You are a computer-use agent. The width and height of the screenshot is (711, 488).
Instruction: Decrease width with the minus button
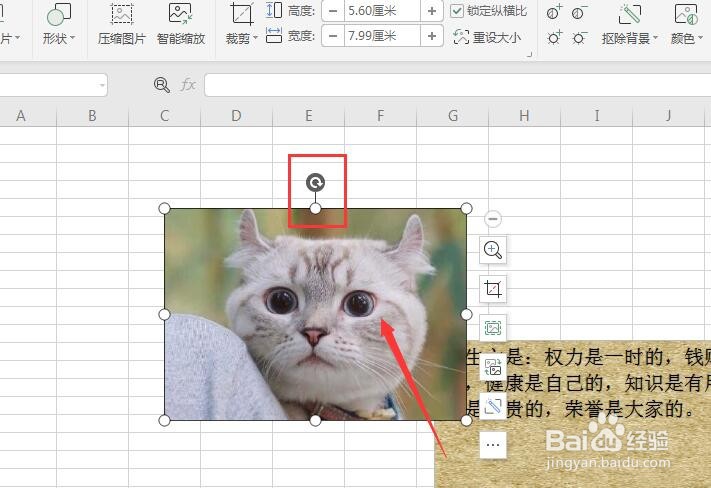tap(333, 36)
